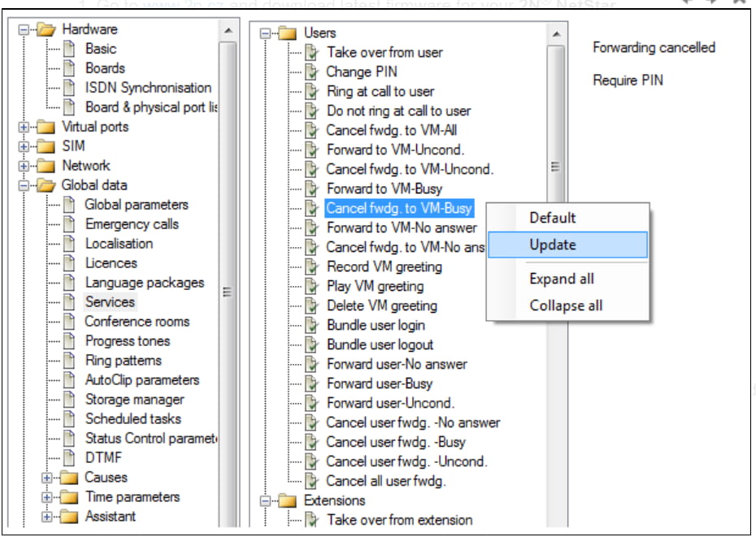
Task: Open Progress tones
Action: [x=128, y=341]
